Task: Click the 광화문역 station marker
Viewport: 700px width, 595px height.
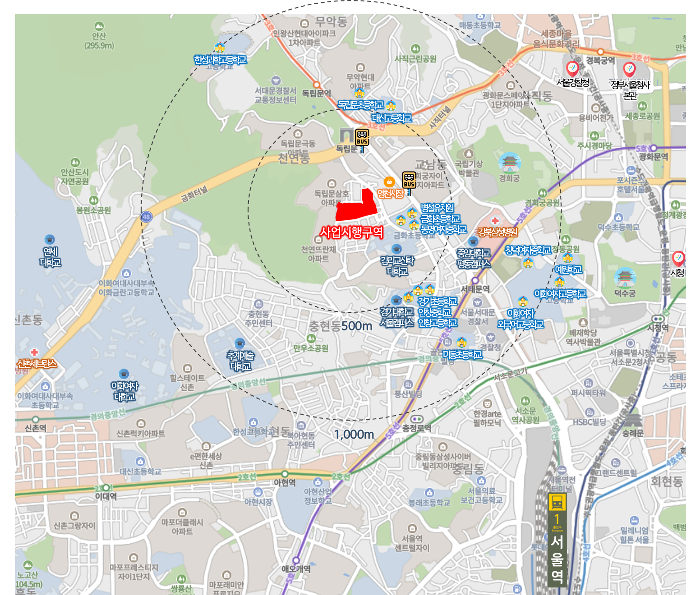Action: 653,148
